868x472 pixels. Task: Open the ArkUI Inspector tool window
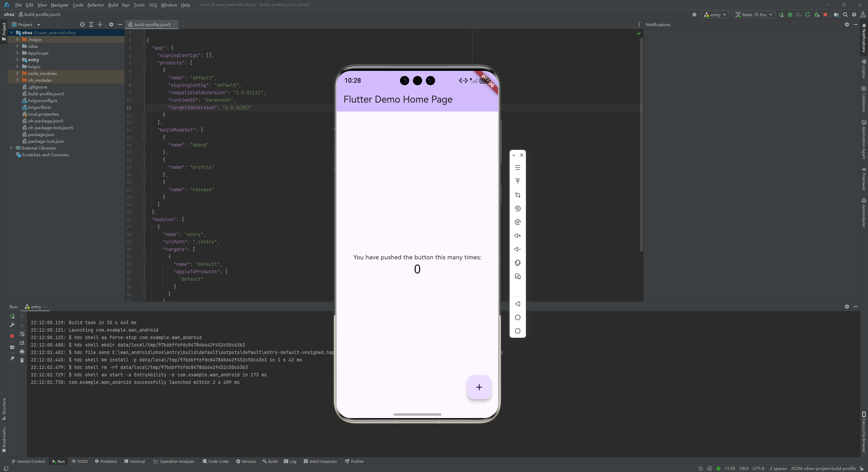pyautogui.click(x=320, y=461)
